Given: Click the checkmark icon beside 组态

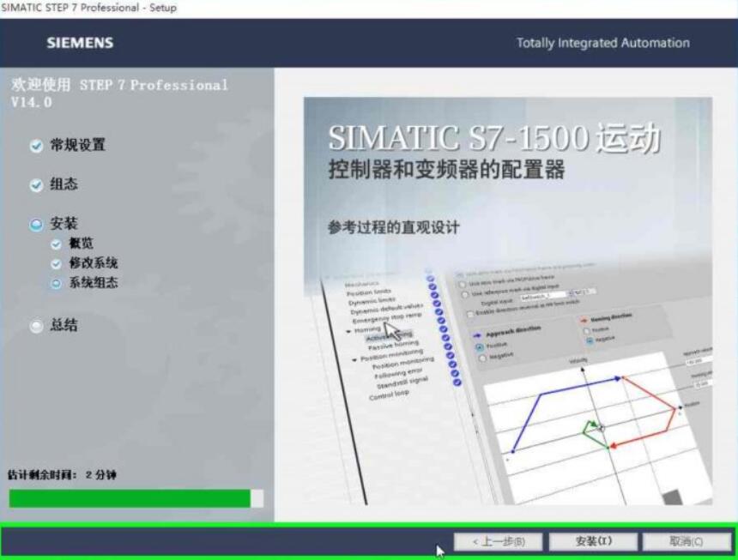Looking at the screenshot, I should click(x=36, y=184).
